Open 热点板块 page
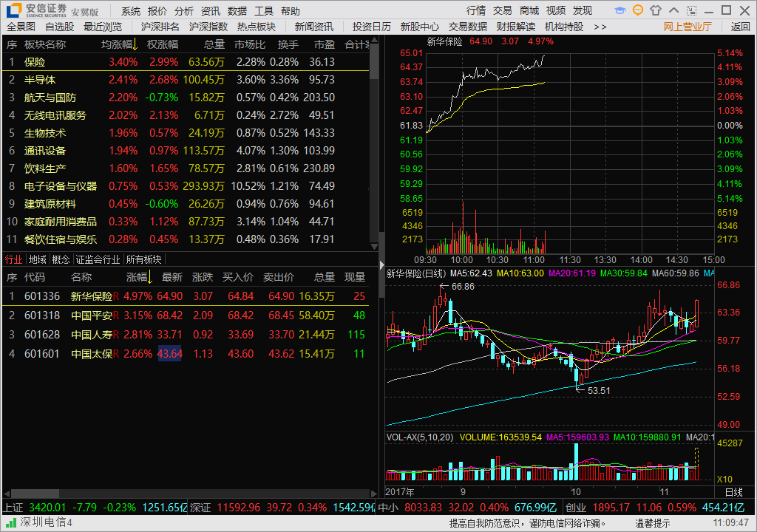The width and height of the screenshot is (757, 532). (257, 27)
